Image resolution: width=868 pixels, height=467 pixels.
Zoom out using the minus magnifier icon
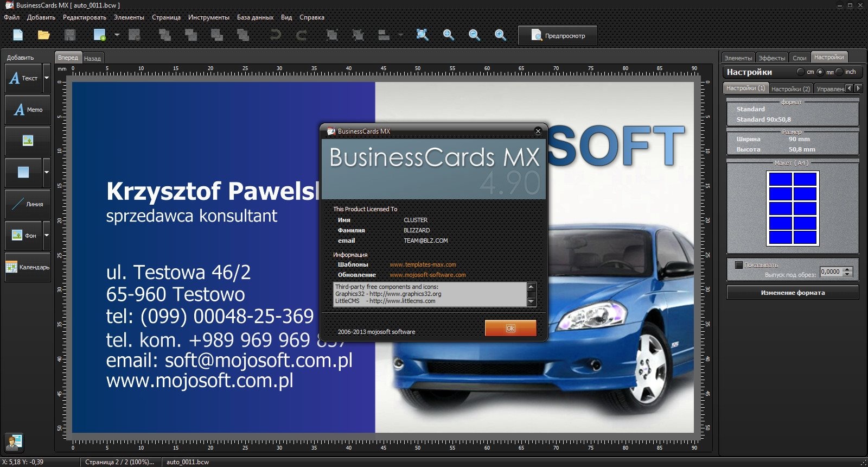[474, 35]
